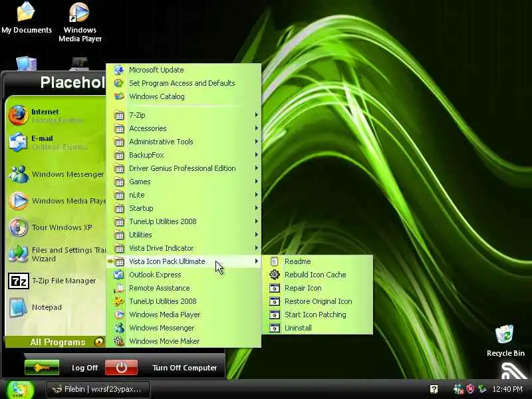
Task: Click TuneUp Utilities 2008 shortcut icon
Action: pyautogui.click(x=119, y=301)
